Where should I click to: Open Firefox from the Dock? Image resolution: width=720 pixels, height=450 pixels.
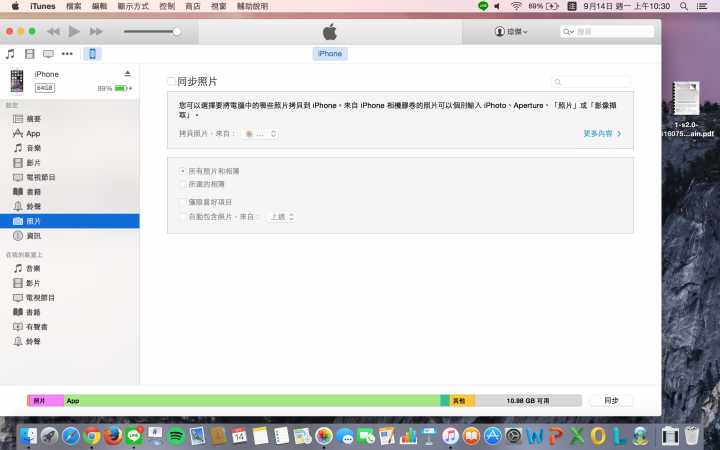[113, 436]
